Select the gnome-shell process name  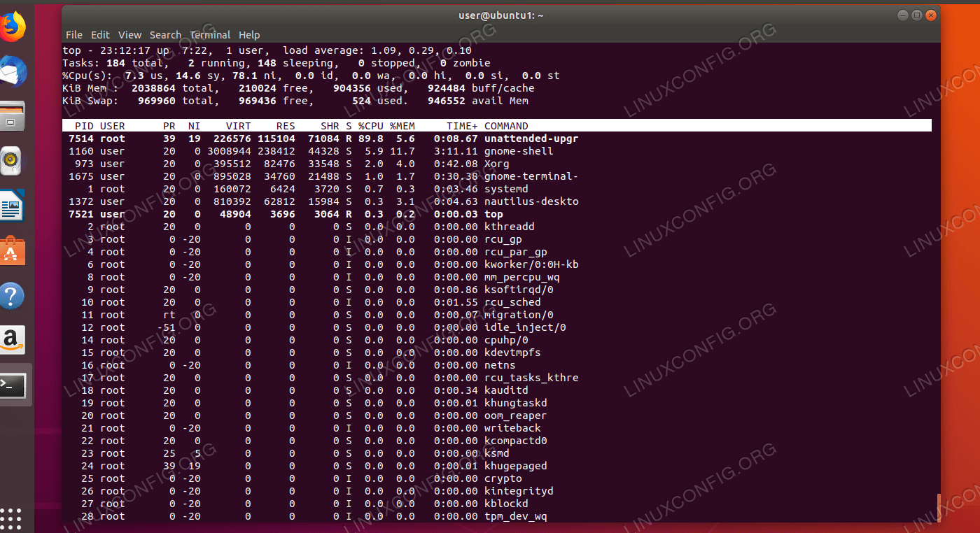coord(519,151)
